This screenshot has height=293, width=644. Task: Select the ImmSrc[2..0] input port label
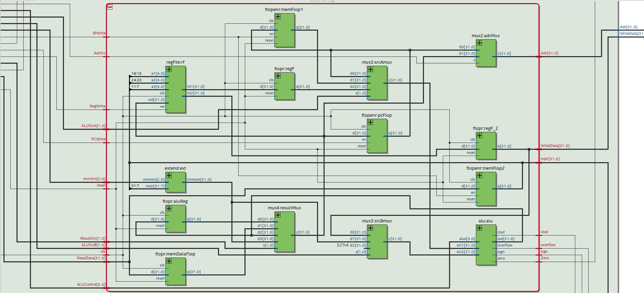[94, 179]
